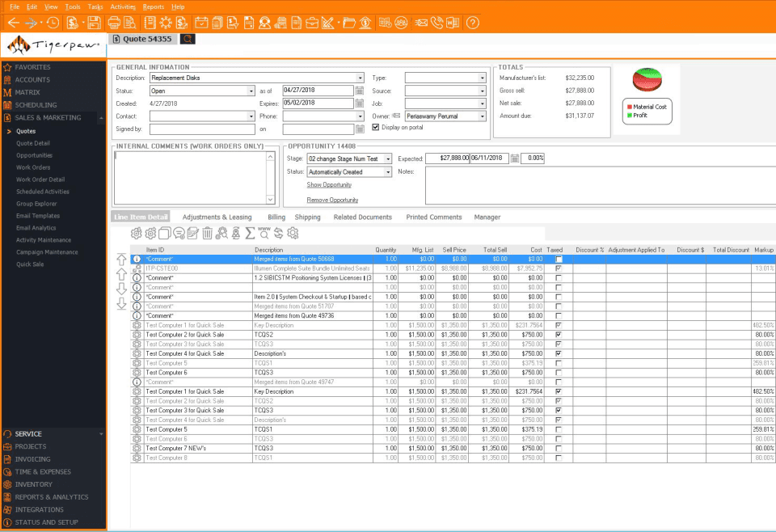
Task: Click the sigma totals icon
Action: (250, 233)
